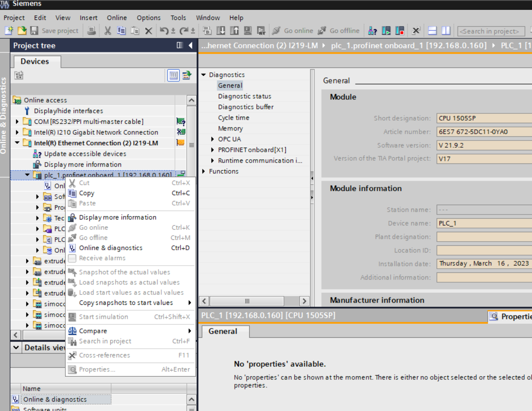Click the Stop CPU toolbar icon
The image size is (532, 411).
[400, 31]
